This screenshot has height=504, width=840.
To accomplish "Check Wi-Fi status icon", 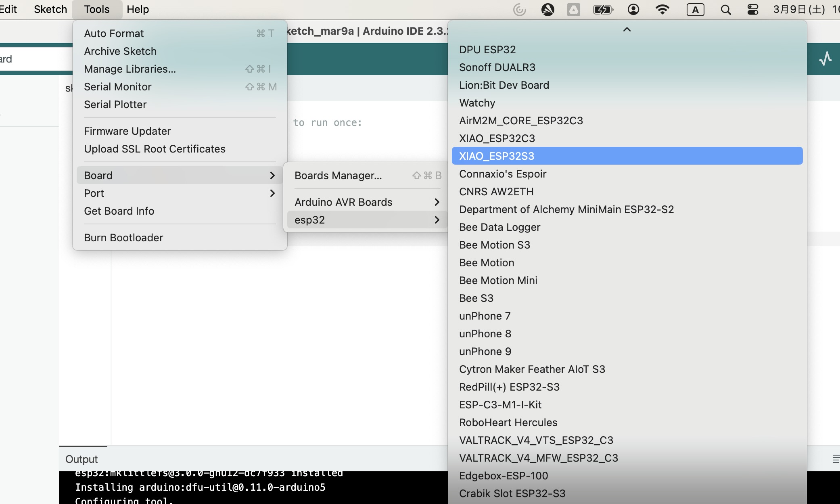I will coord(662,9).
